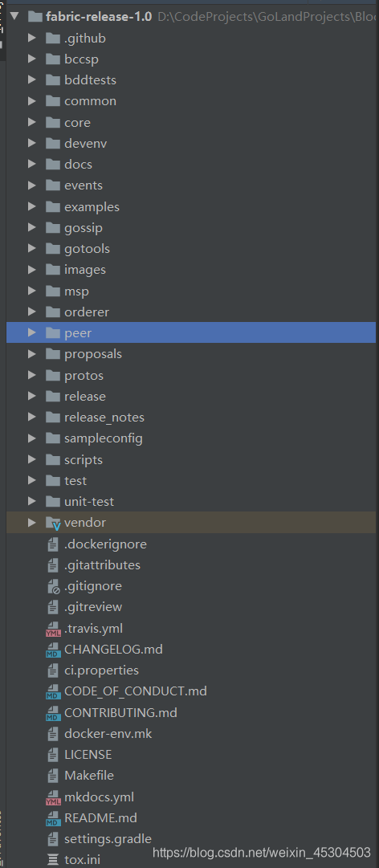
Task: Collapse the fabric-release-1.0 root node arrow
Action: pyautogui.click(x=14, y=17)
